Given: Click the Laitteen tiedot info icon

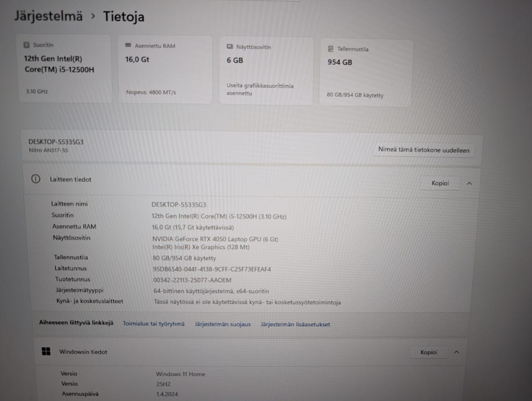Looking at the screenshot, I should click(35, 179).
